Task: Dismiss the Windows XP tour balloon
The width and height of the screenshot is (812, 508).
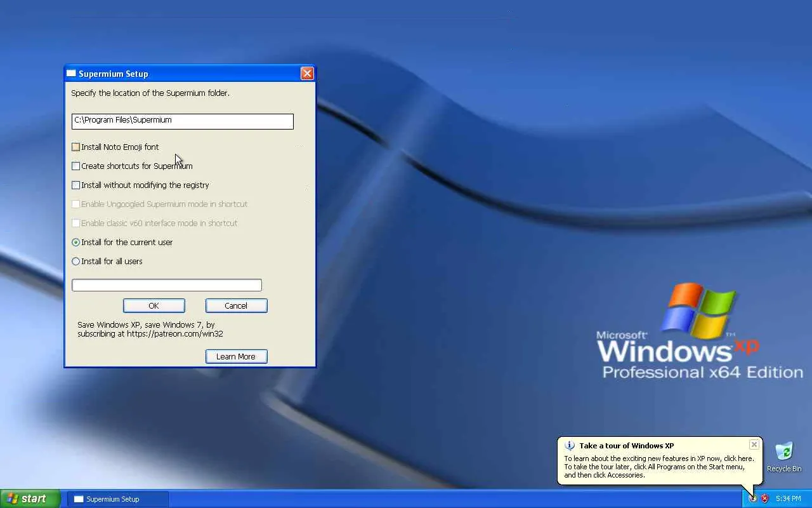Action: click(754, 444)
